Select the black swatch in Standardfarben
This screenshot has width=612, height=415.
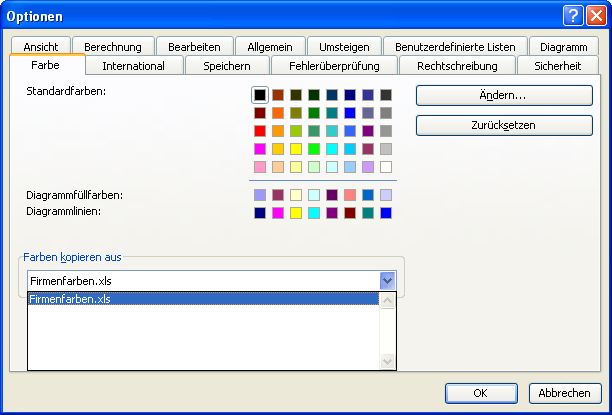click(260, 95)
